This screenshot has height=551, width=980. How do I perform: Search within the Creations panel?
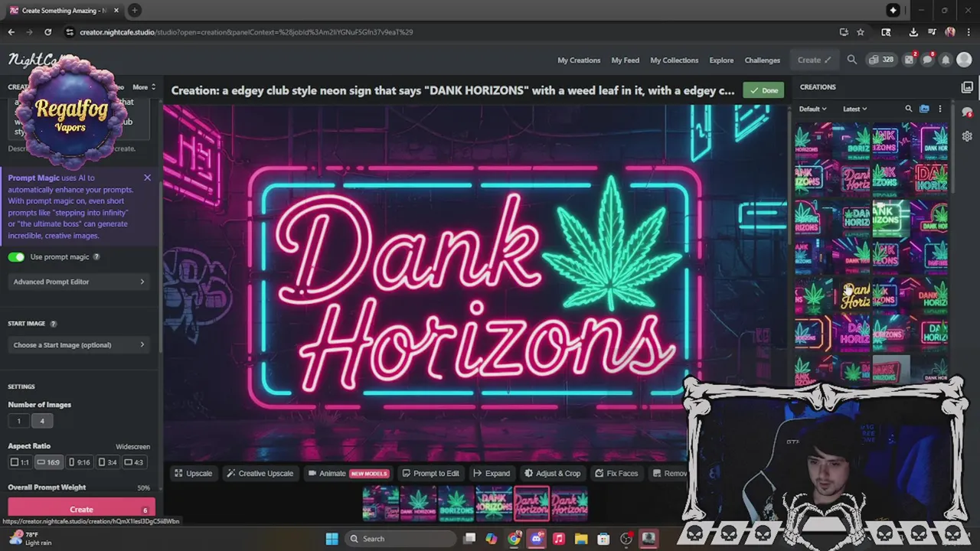coord(909,109)
